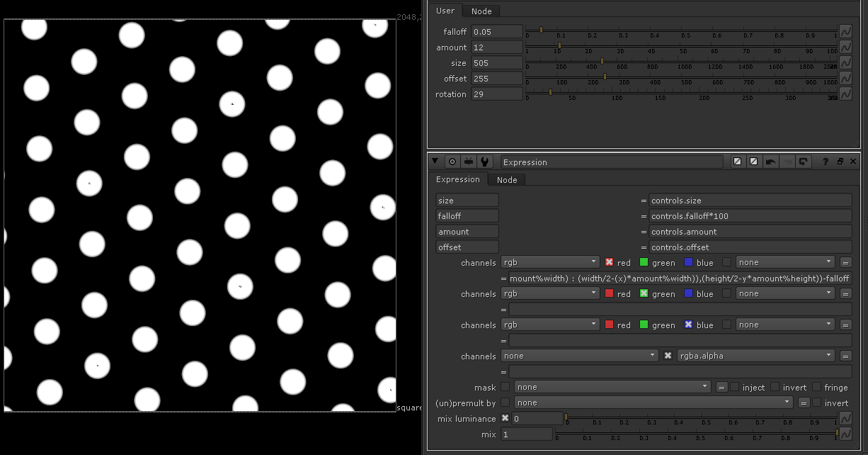This screenshot has width=868, height=455.
Task: Uncheck the mix luminance checkbox
Action: point(506,418)
